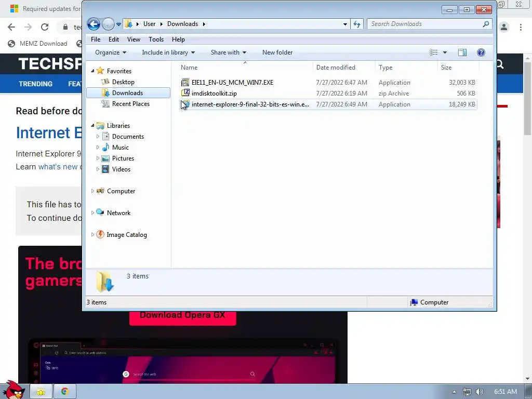Click the Image Catalog icon
The height and width of the screenshot is (399, 532).
(x=100, y=234)
